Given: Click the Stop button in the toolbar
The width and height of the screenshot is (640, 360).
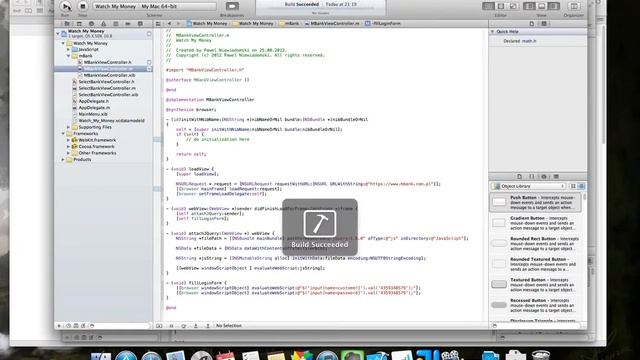Looking at the screenshot, I should pos(82,6).
